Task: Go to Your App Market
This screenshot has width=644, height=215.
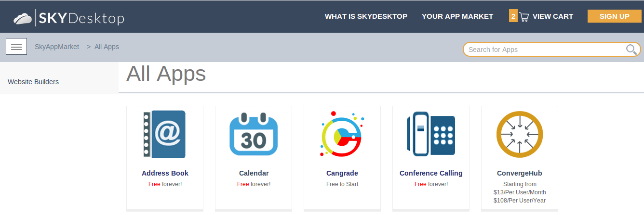Action: [x=457, y=16]
